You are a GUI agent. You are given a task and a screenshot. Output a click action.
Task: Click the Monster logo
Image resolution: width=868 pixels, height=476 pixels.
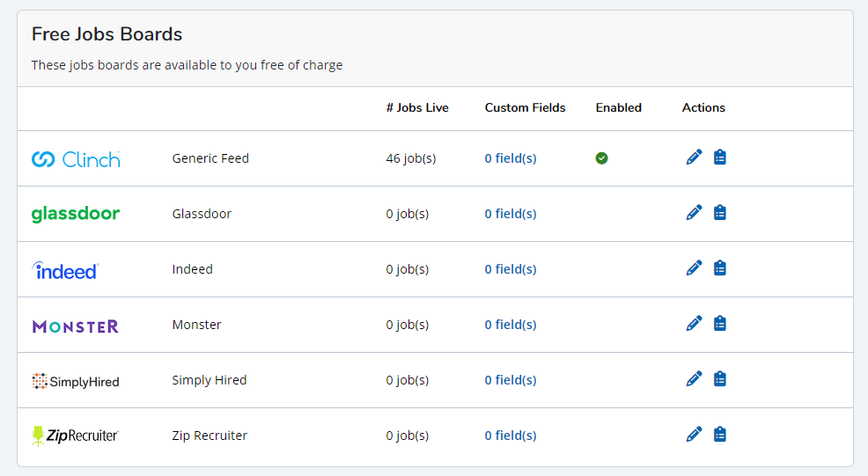pyautogui.click(x=76, y=326)
